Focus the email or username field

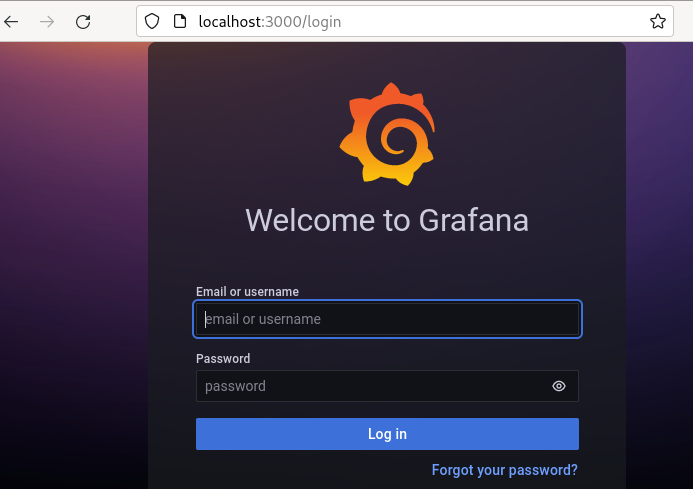point(387,319)
